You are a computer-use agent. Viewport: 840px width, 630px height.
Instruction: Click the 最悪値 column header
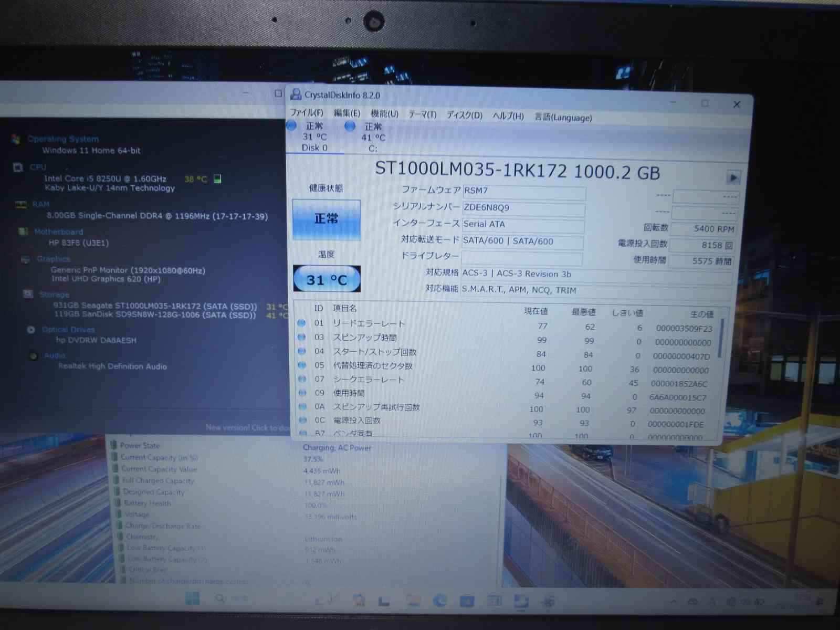point(583,312)
